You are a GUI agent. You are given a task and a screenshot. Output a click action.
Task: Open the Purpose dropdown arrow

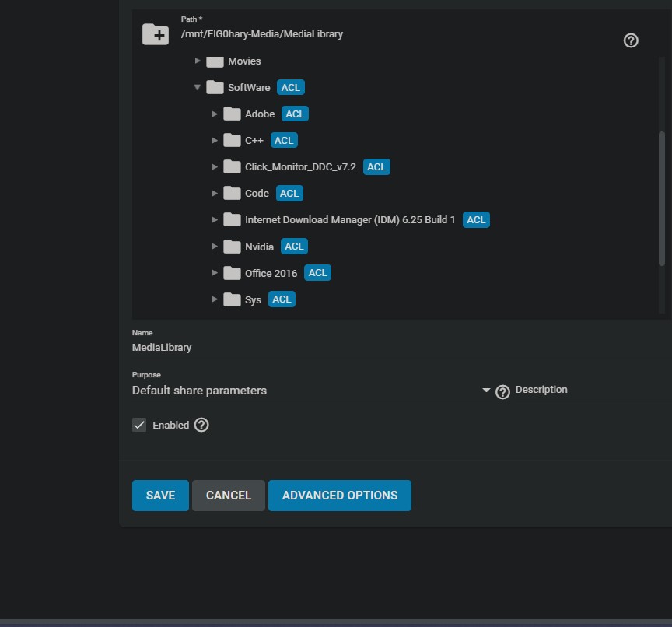point(486,391)
